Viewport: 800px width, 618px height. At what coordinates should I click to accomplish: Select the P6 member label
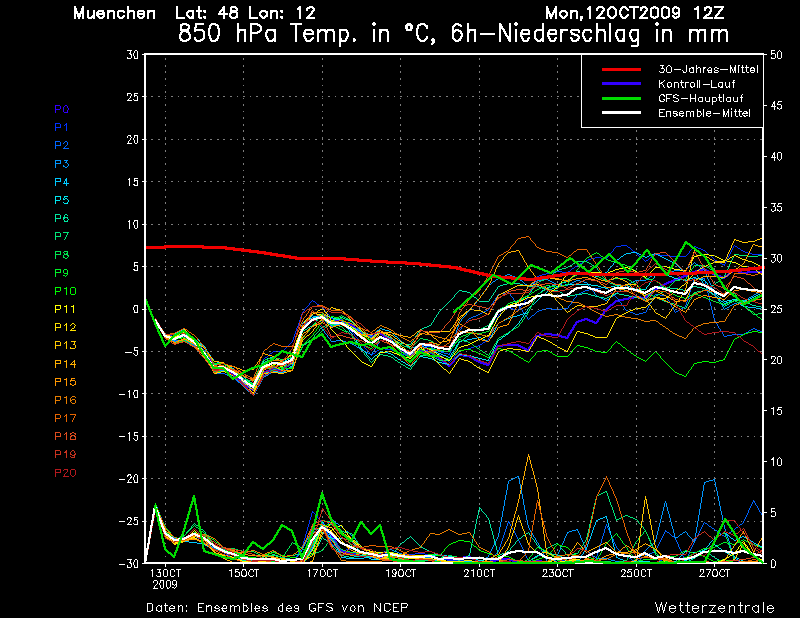pos(61,218)
